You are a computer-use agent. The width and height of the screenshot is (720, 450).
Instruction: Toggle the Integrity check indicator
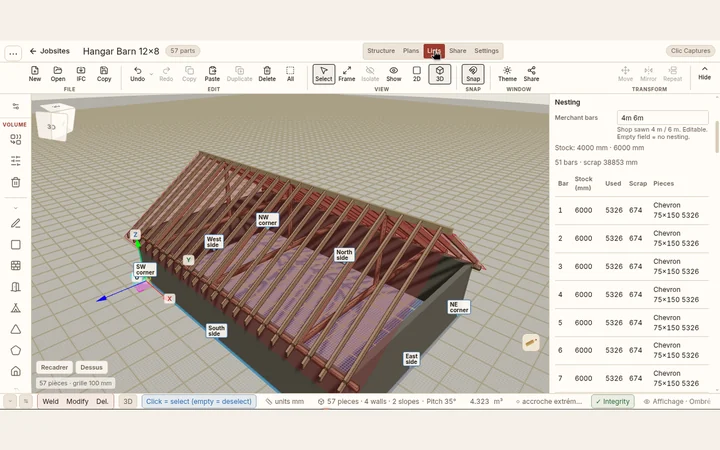(x=613, y=401)
